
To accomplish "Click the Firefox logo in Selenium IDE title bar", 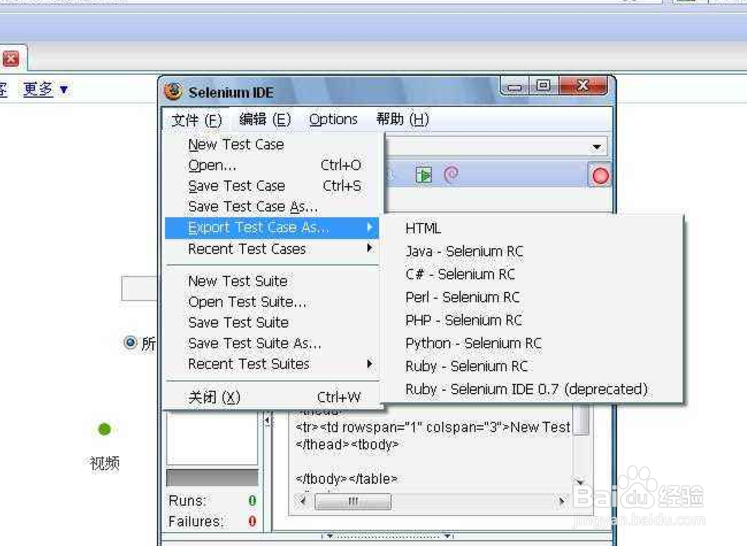I will point(173,91).
